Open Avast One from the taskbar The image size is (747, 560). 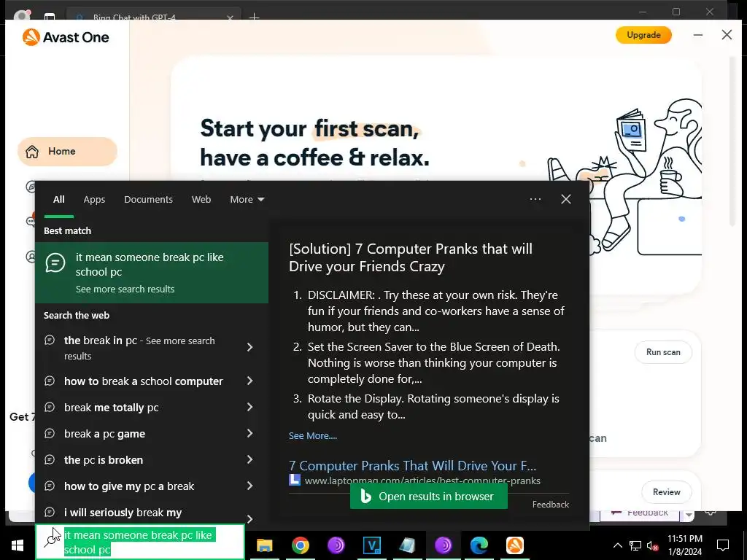tap(514, 545)
